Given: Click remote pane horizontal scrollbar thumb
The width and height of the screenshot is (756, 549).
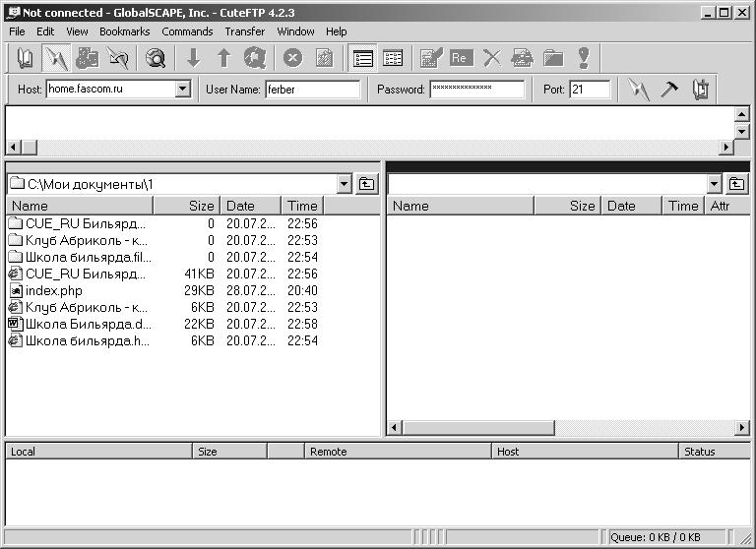Looking at the screenshot, I should click(x=478, y=428).
